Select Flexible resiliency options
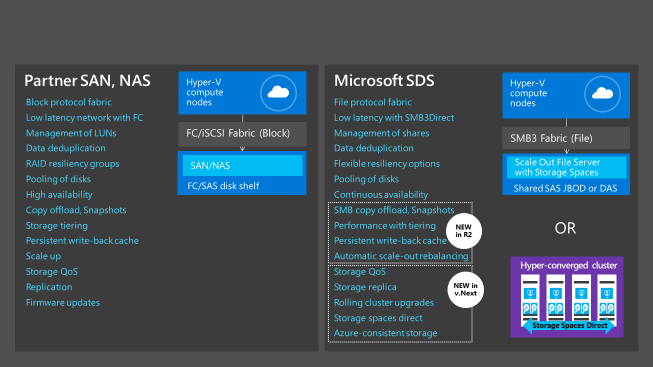The height and width of the screenshot is (367, 653). pos(387,164)
